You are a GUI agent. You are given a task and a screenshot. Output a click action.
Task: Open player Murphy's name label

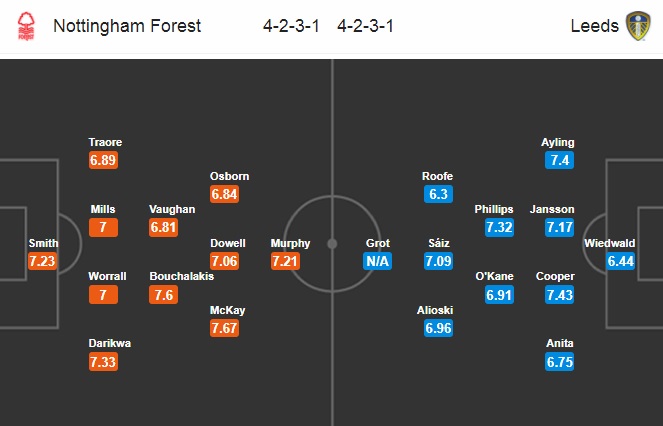coord(290,243)
